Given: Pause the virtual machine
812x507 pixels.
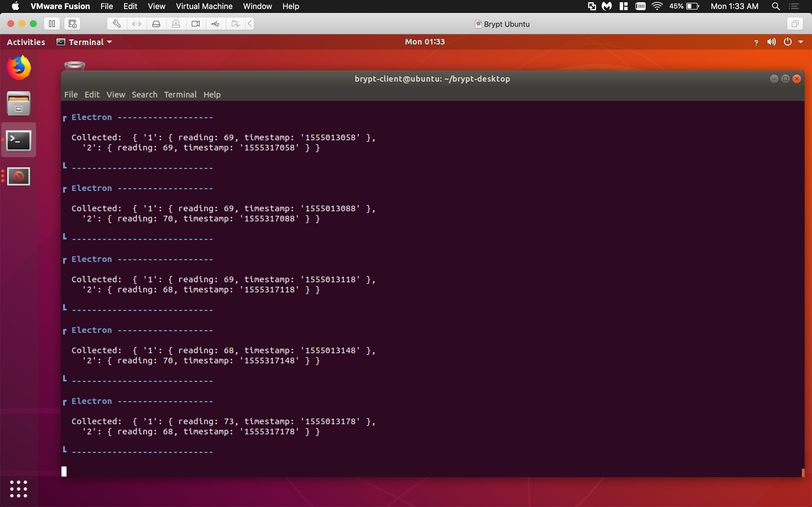Looking at the screenshot, I should coord(52,24).
